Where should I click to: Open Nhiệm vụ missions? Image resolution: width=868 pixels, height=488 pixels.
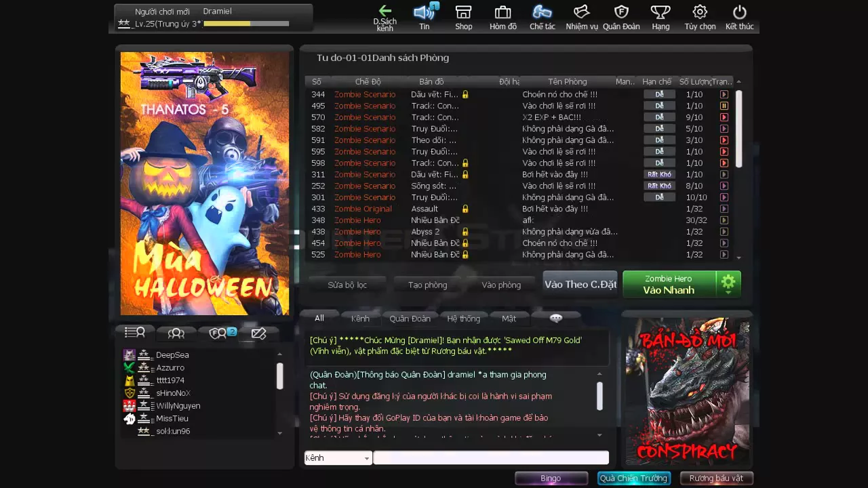(582, 18)
